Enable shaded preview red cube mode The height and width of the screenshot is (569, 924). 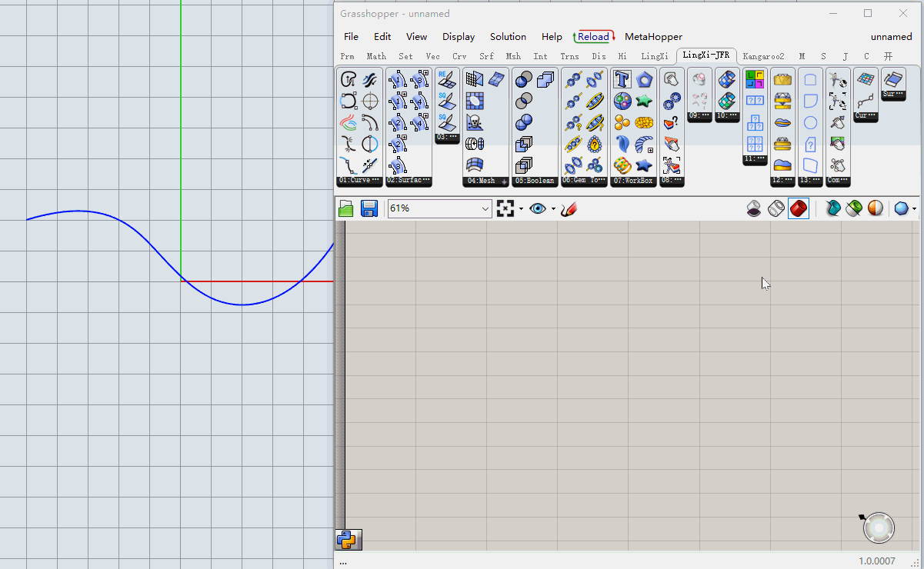(799, 208)
